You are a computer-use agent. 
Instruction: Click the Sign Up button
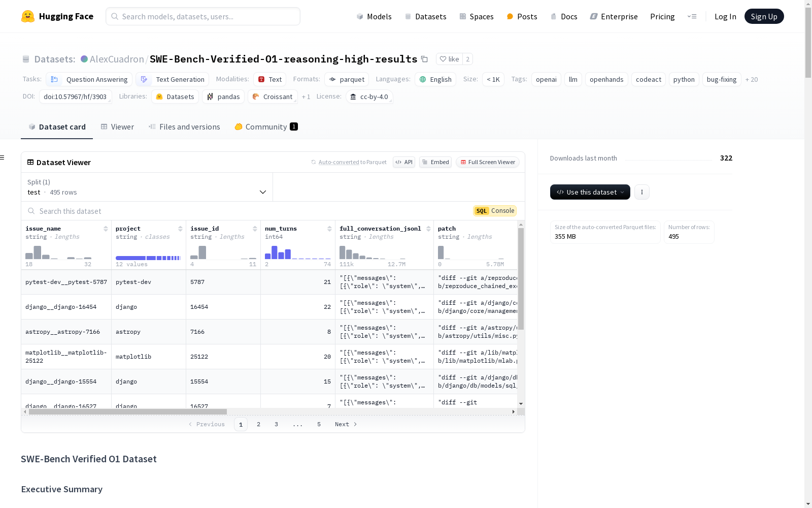(x=764, y=16)
